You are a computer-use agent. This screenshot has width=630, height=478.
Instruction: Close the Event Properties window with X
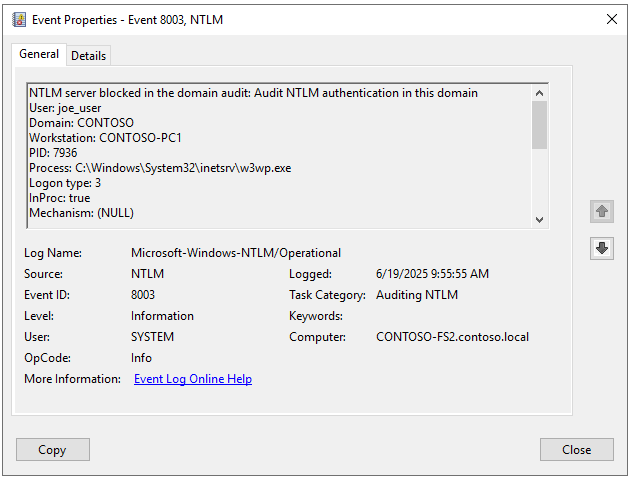pyautogui.click(x=611, y=19)
